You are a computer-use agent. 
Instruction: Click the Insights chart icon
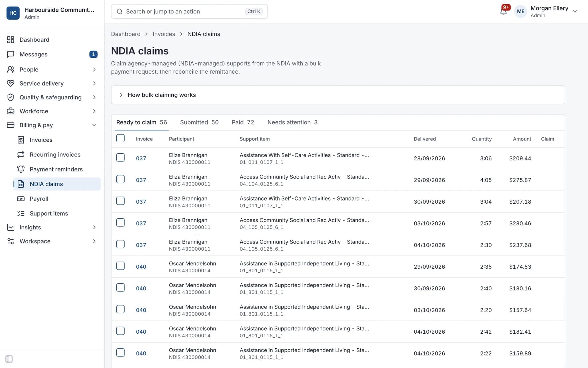[x=11, y=227]
